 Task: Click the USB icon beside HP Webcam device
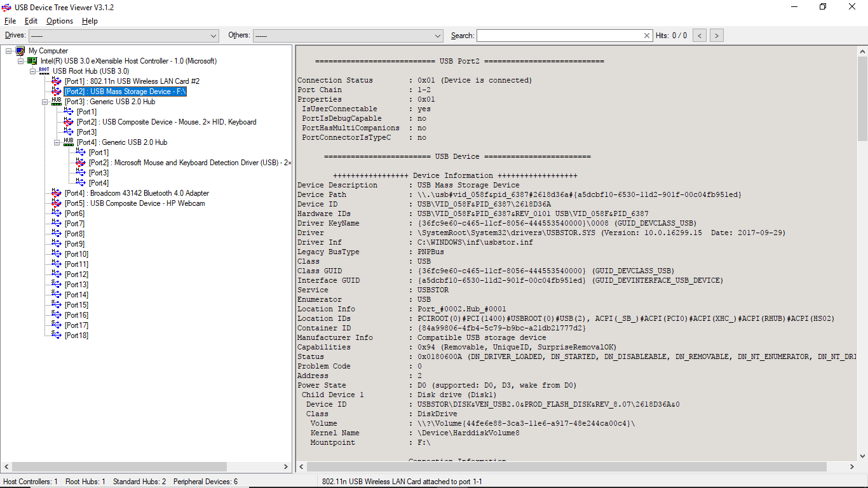coord(57,203)
